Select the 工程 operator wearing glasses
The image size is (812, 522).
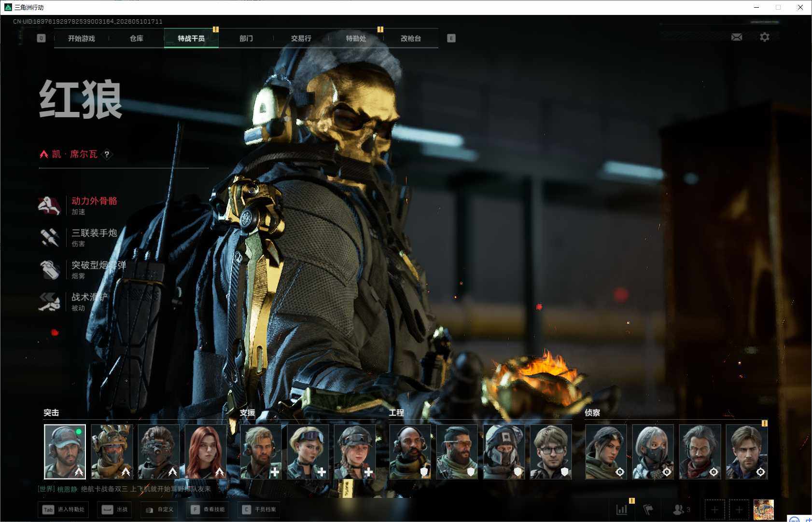tap(551, 452)
